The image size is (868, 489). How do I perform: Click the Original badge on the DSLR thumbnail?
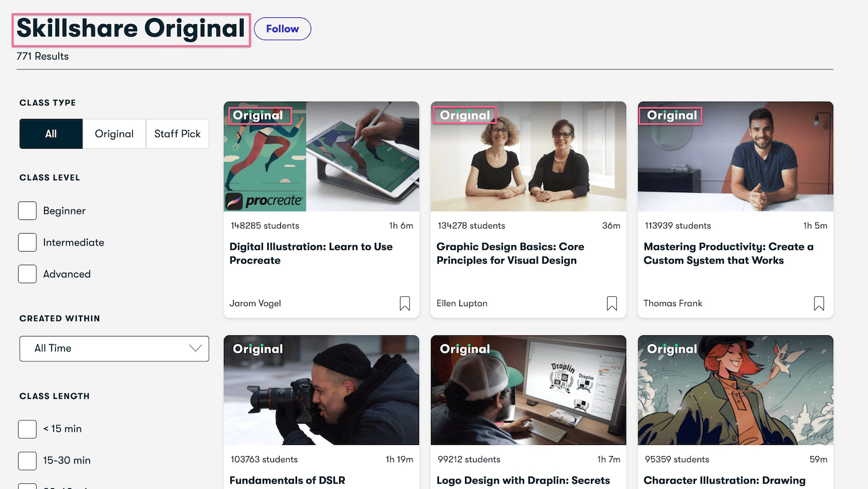click(258, 349)
